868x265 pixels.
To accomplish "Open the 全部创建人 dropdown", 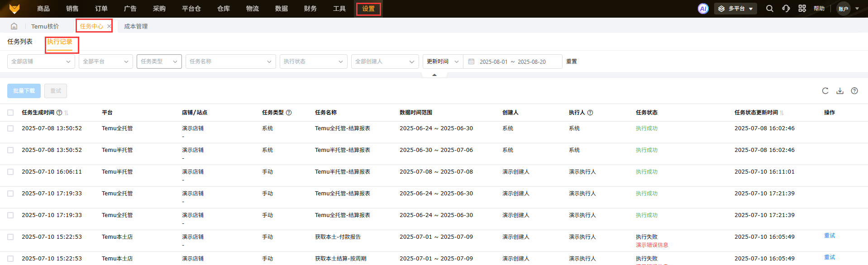I will [385, 62].
